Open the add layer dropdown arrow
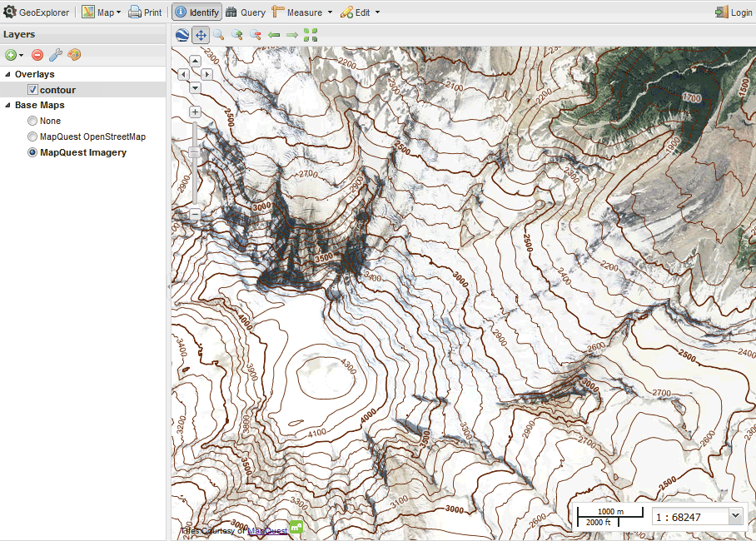Screen dimensions: 756x541 click(20, 54)
